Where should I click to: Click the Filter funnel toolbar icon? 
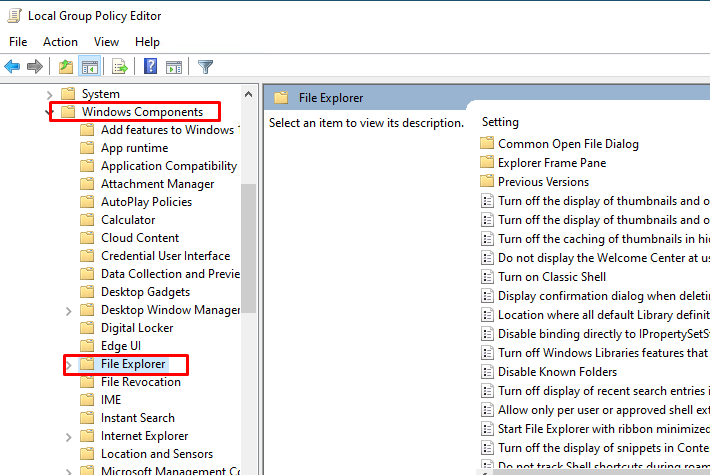206,67
